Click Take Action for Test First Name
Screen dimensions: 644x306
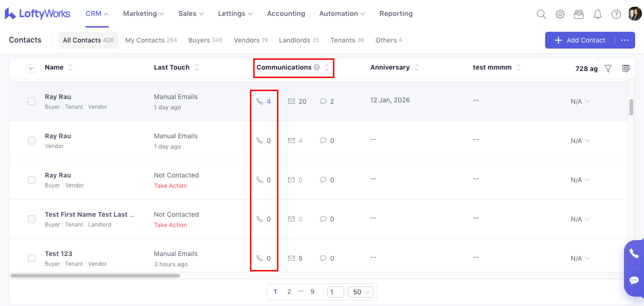click(x=170, y=225)
